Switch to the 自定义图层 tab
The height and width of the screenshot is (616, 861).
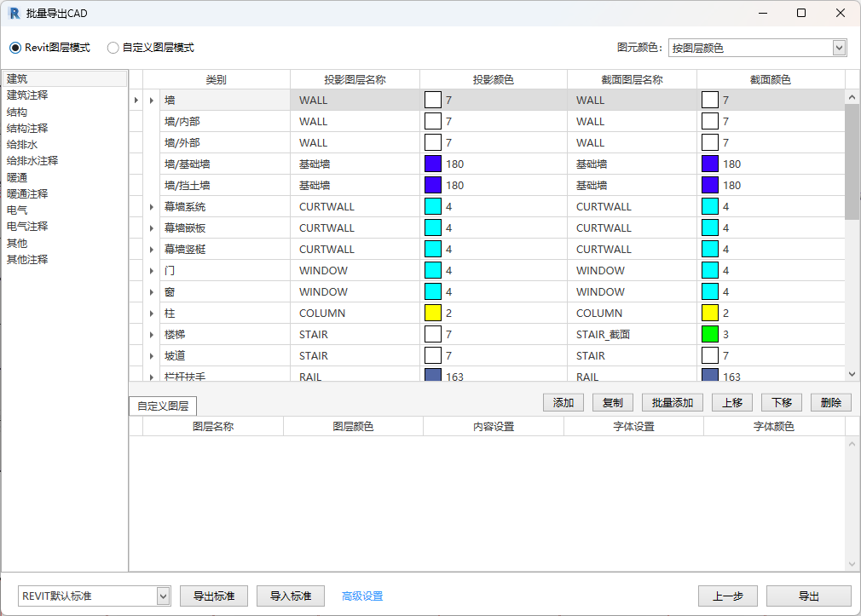click(x=163, y=406)
